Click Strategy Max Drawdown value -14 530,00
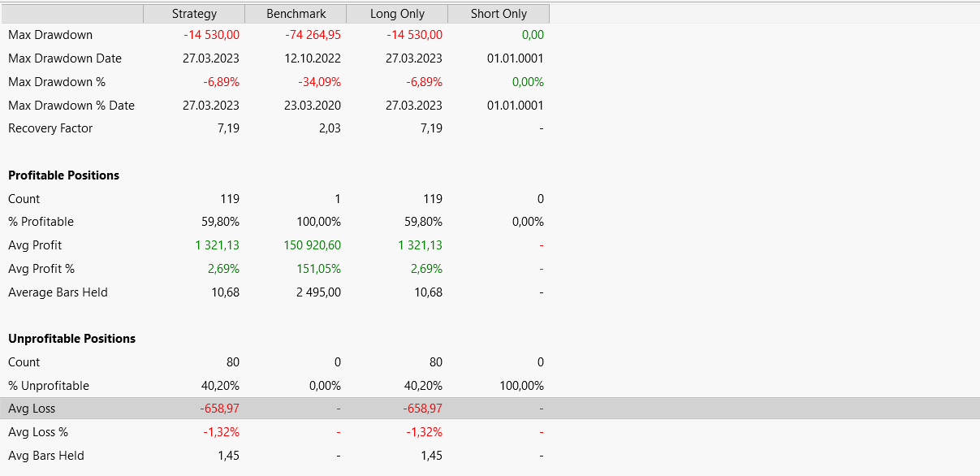The height and width of the screenshot is (476, 980). point(211,35)
